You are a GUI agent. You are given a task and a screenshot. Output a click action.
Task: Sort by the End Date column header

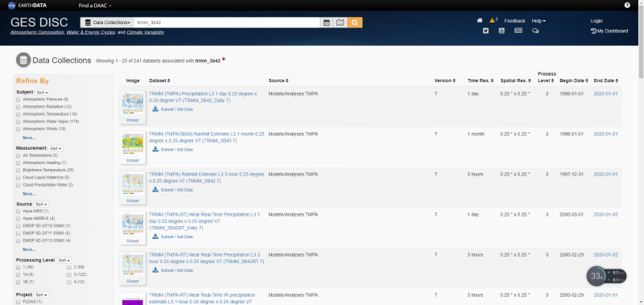[x=606, y=80]
